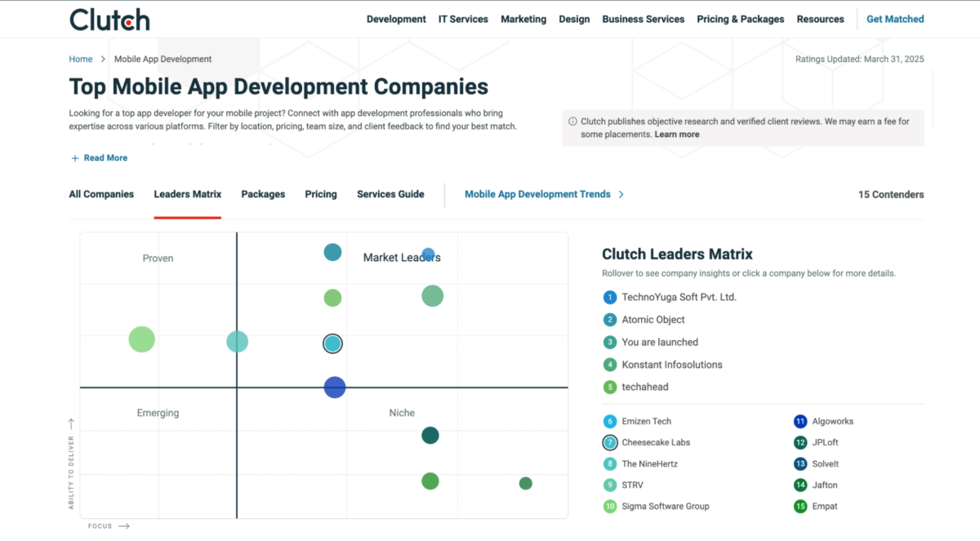Click the number 1 TechnoYuga badge icon
Viewport: 980px width, 541px height.
coord(610,298)
